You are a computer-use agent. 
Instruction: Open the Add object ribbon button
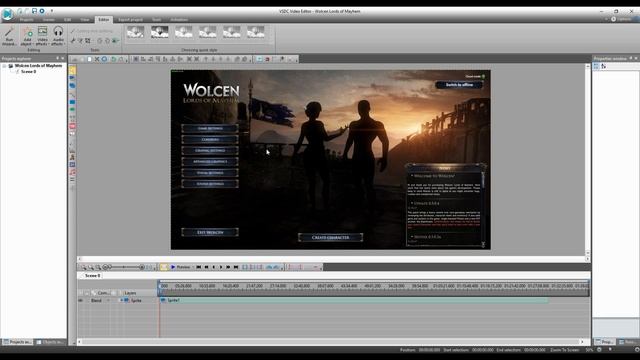[27, 37]
